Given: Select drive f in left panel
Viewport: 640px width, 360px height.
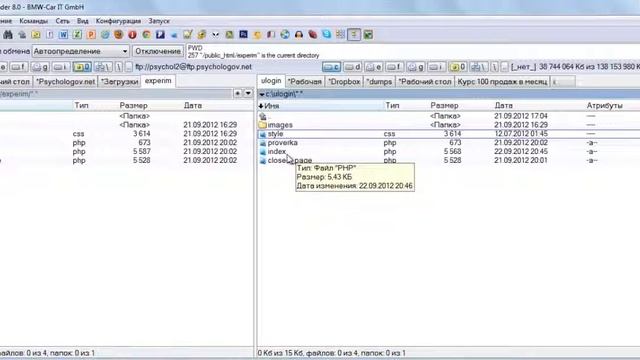Looking at the screenshot, I should pos(19,67).
